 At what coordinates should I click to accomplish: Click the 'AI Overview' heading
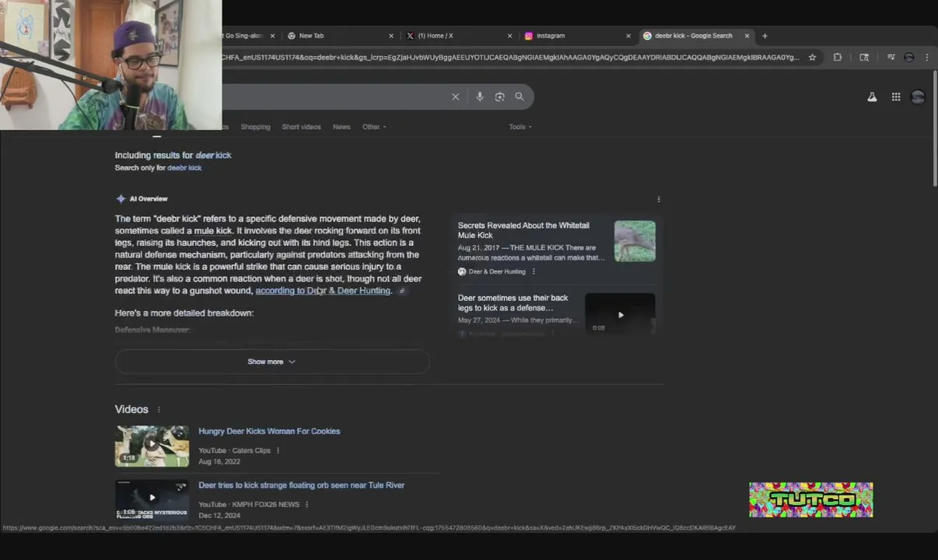coord(149,199)
